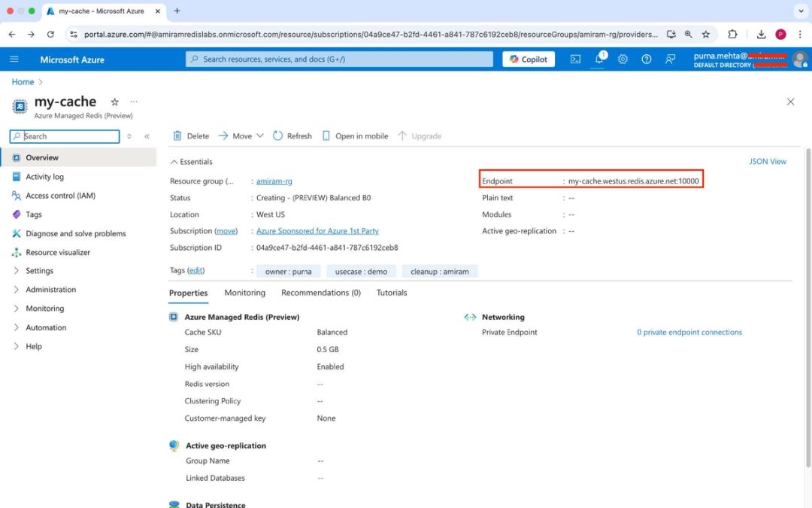
Task: Open the Recommendations (0) tab
Action: 320,293
